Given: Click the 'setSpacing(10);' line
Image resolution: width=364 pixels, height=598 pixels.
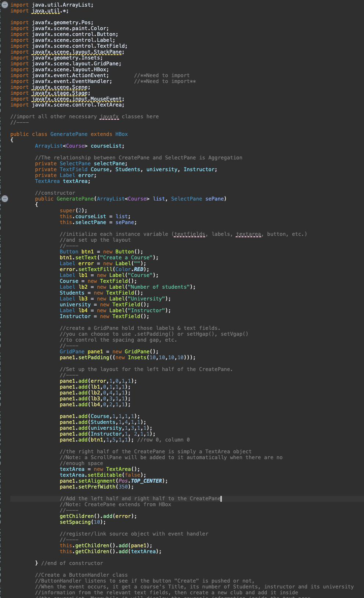Looking at the screenshot, I should coord(83,522).
